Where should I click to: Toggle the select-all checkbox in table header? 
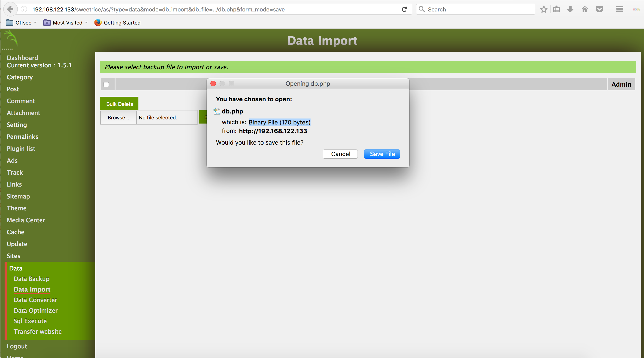pyautogui.click(x=106, y=85)
